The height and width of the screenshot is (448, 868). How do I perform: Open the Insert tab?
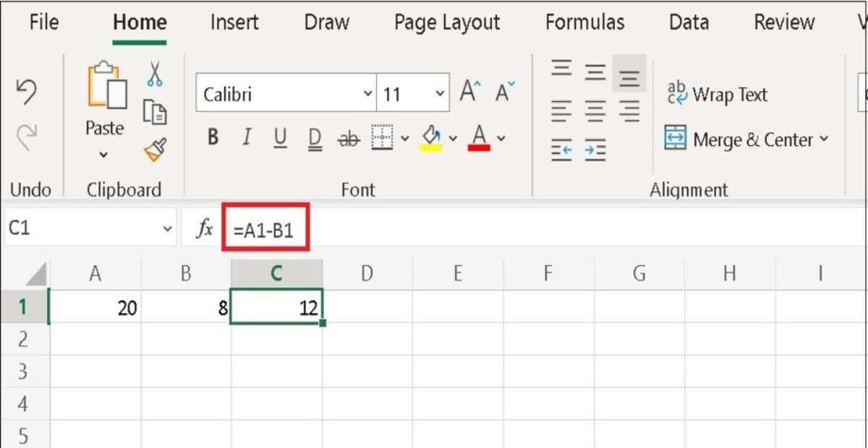[x=234, y=22]
